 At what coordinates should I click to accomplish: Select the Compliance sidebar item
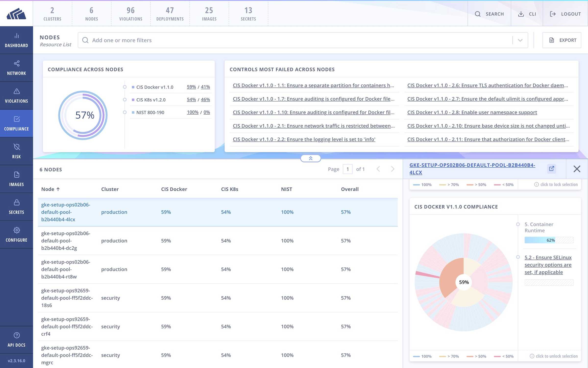[x=16, y=123]
